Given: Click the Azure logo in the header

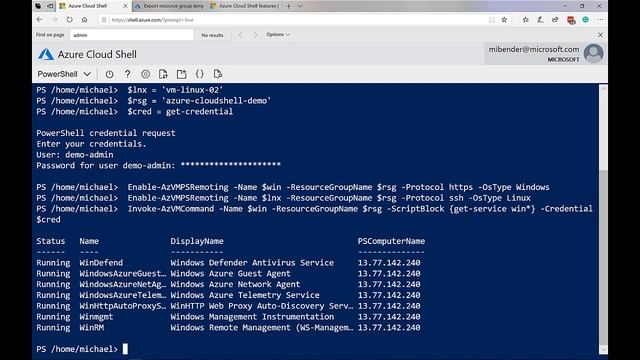Looking at the screenshot, I should [x=46, y=54].
